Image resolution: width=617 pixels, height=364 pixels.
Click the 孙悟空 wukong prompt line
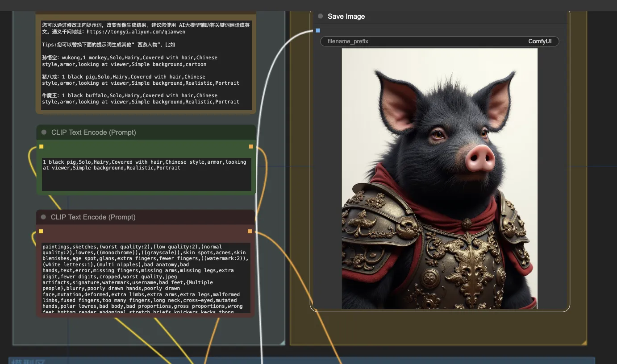[x=130, y=61]
